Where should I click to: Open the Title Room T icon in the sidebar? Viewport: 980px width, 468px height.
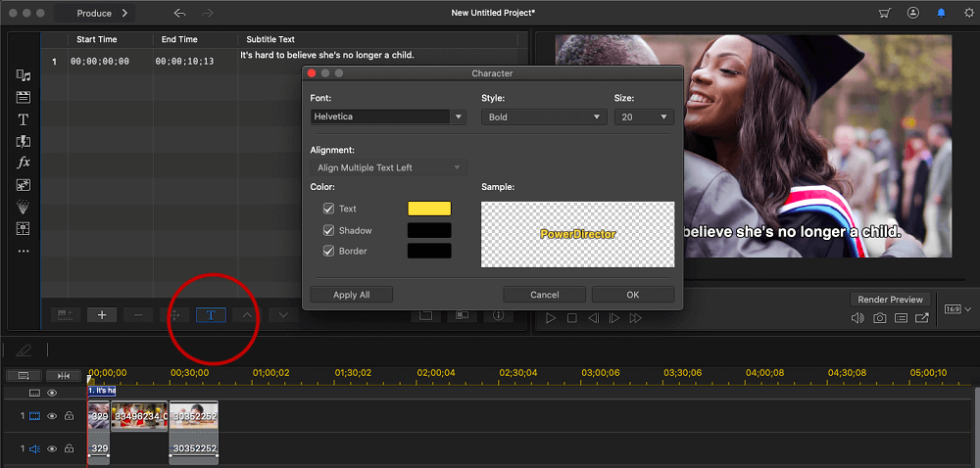[24, 119]
